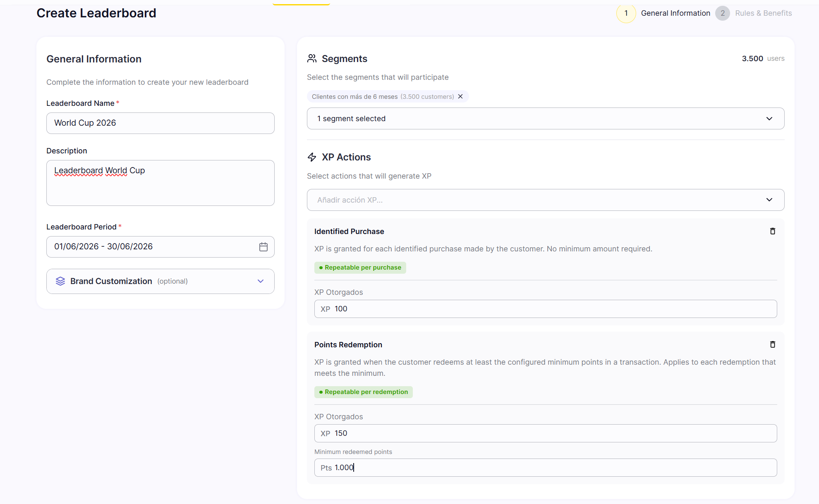Click the Create Leaderboard page title
Image resolution: width=819 pixels, height=504 pixels.
[96, 13]
